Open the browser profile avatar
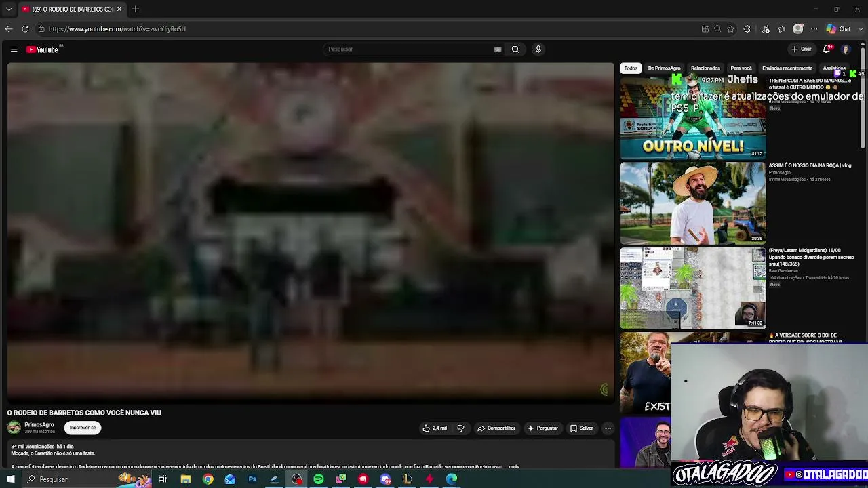 pos(798,29)
